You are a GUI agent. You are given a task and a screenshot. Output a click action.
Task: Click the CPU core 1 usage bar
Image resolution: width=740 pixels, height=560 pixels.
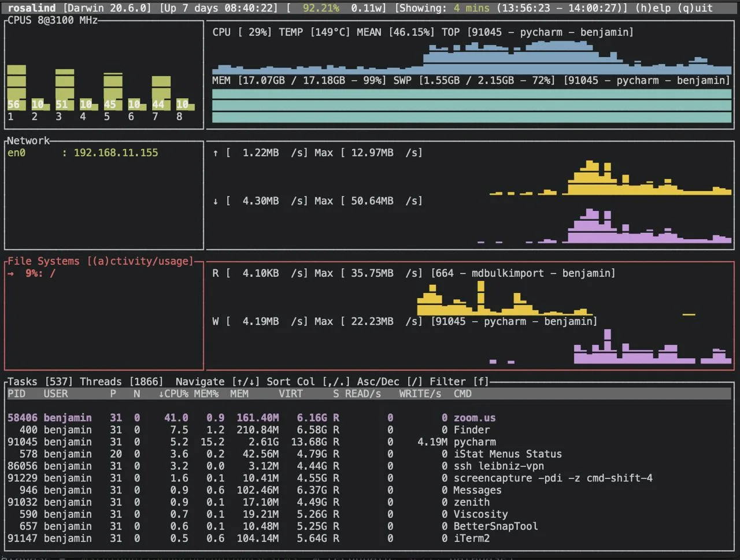tap(16, 87)
